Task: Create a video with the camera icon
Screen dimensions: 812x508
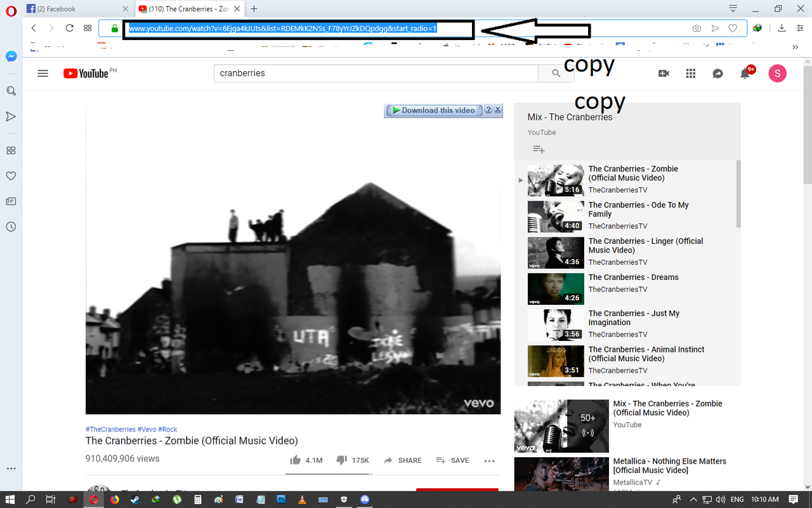Action: click(x=664, y=73)
